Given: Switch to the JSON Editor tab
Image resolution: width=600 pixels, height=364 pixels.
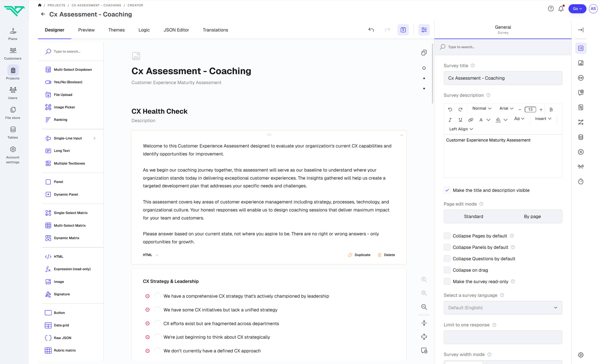Looking at the screenshot, I should [x=176, y=30].
